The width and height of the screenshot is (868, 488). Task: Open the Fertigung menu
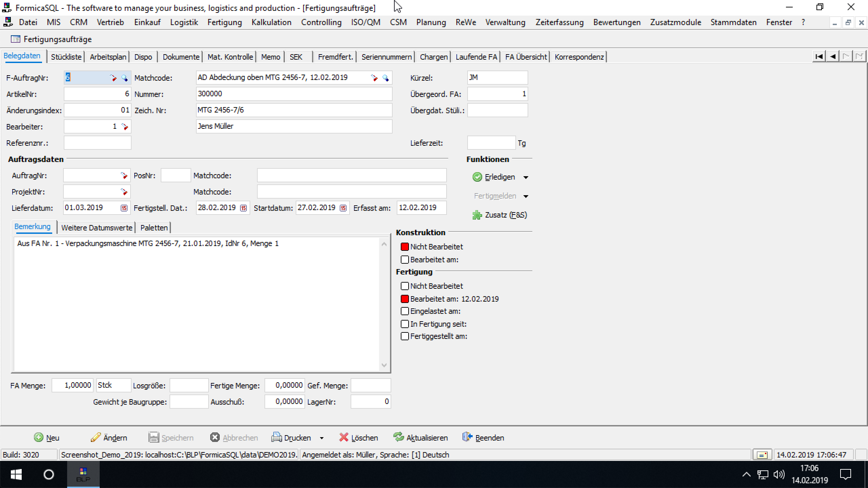224,22
